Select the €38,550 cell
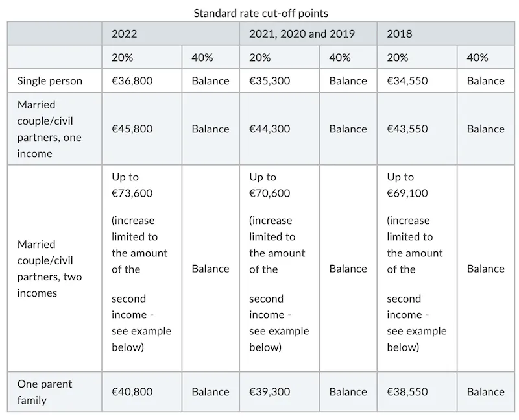 [407, 391]
